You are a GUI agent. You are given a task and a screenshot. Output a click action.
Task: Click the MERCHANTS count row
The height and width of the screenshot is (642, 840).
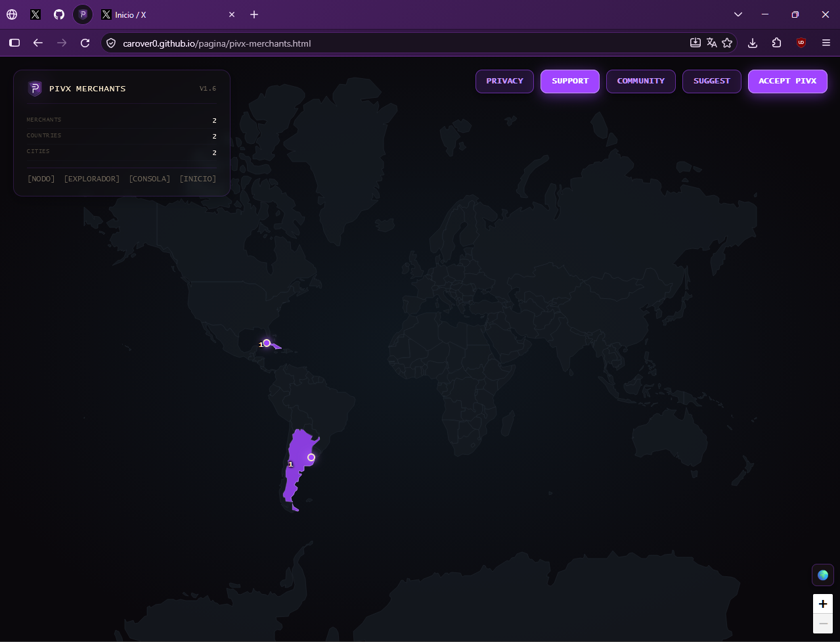coord(122,120)
